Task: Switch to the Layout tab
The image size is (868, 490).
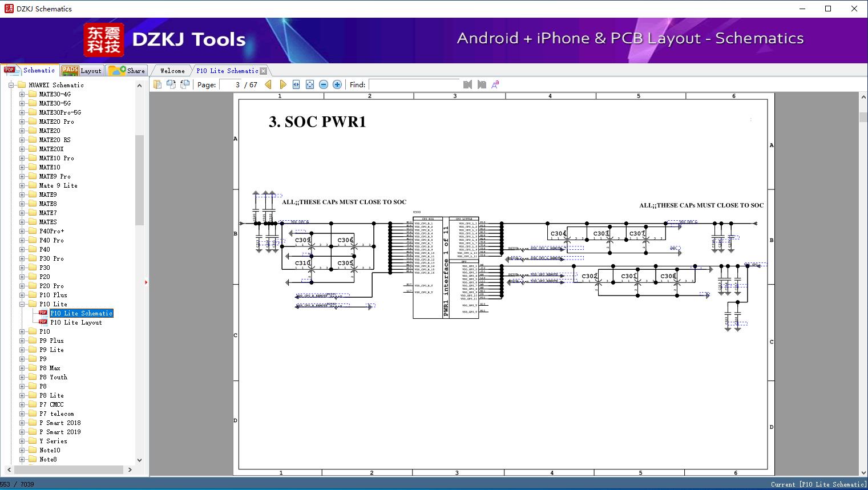Action: click(x=82, y=71)
